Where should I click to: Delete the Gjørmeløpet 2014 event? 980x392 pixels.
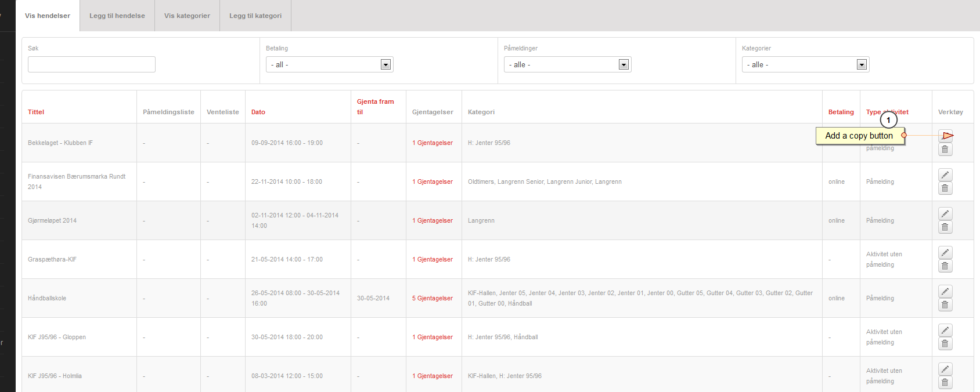(945, 227)
